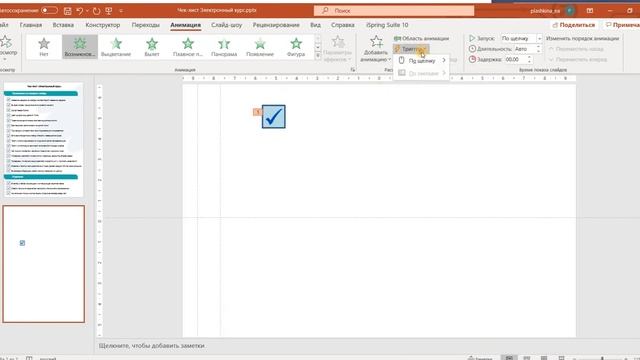Adjust delay with the stepper arrows

click(x=529, y=60)
